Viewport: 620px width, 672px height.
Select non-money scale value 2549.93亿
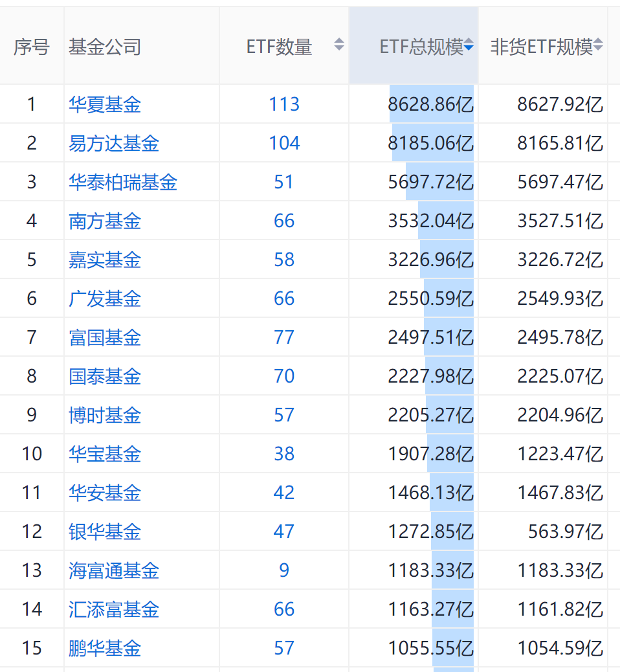coord(560,298)
